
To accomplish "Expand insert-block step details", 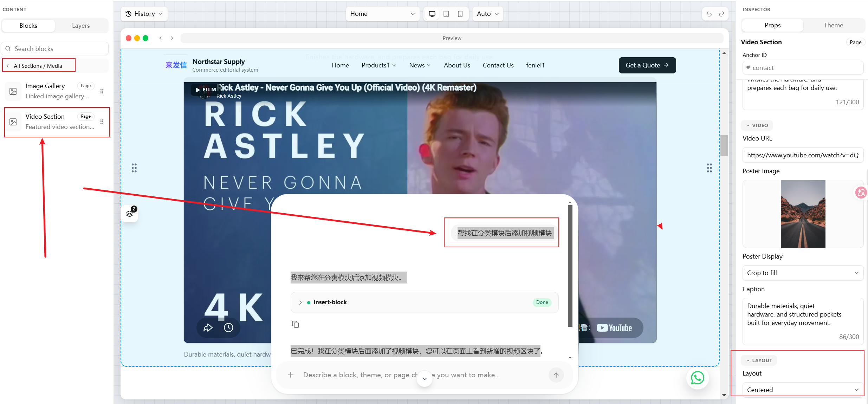I will (x=300, y=302).
